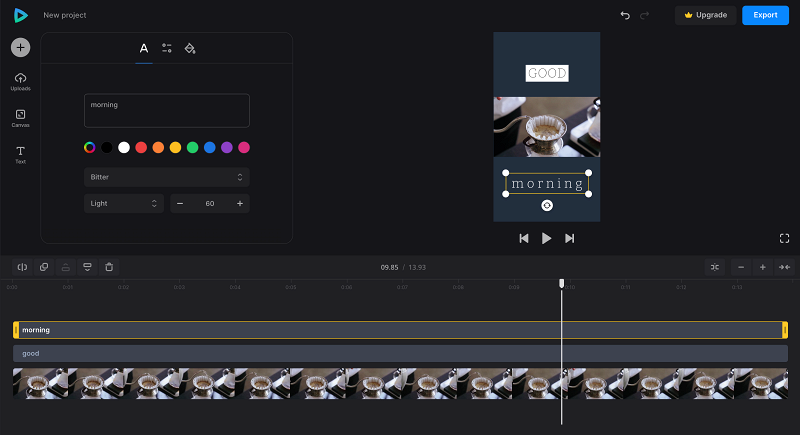Select the 'good' text track
Viewport: 800px width, 435px height.
click(x=401, y=353)
